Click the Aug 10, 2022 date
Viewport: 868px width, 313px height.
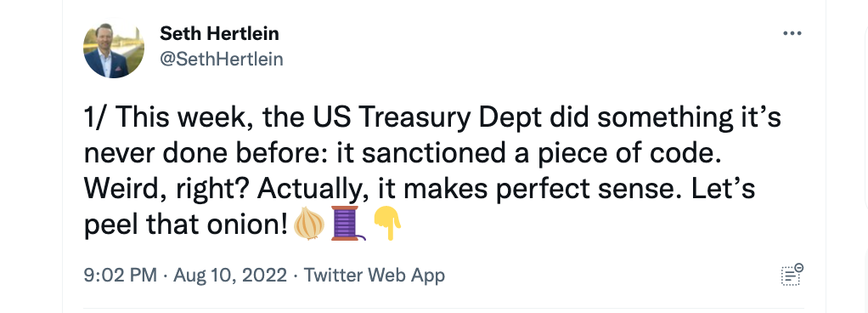coord(230,275)
